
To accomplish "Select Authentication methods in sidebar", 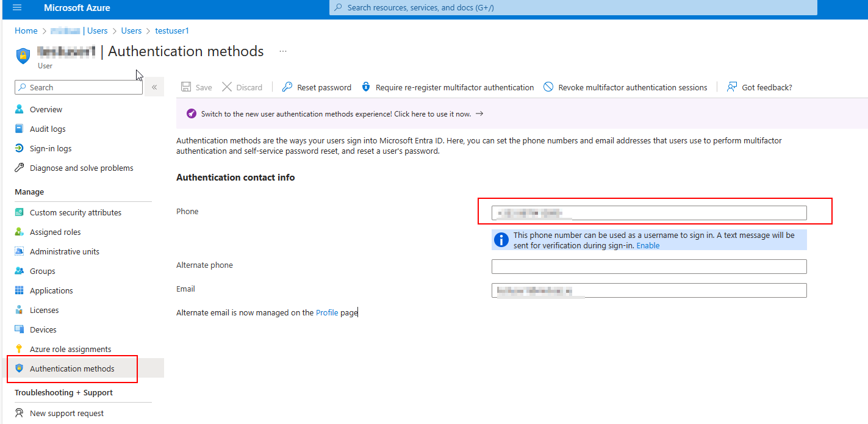I will coord(72,368).
